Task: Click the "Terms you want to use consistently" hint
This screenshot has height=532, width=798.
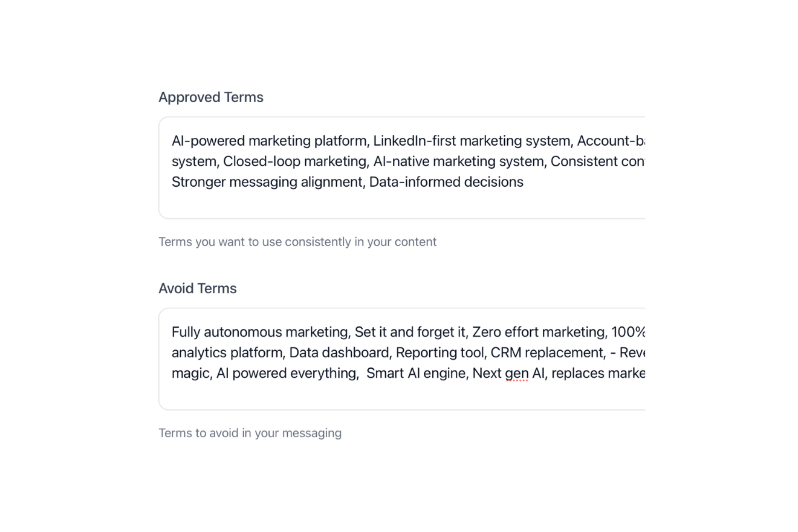Action: point(297,242)
